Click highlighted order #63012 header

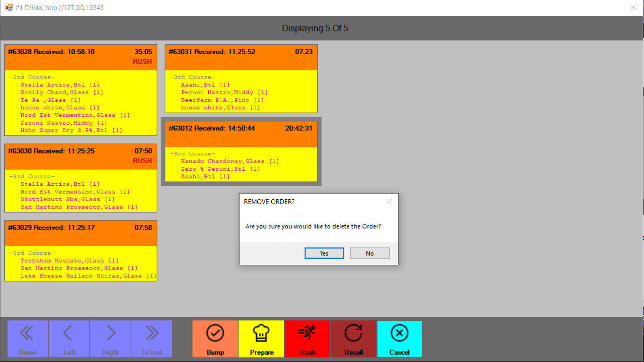point(241,134)
